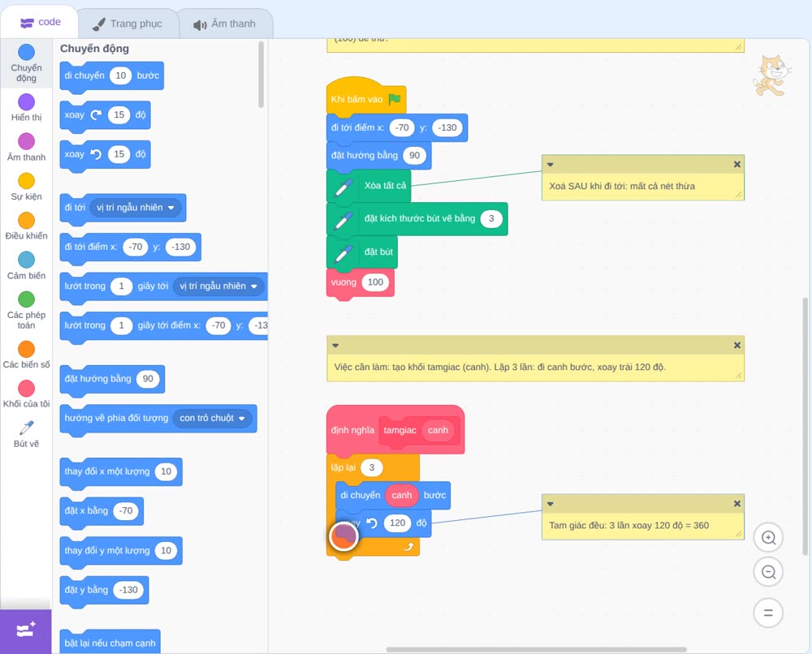Click the đặt bút pen down block
Viewport: 812px width, 654px height.
(x=362, y=252)
